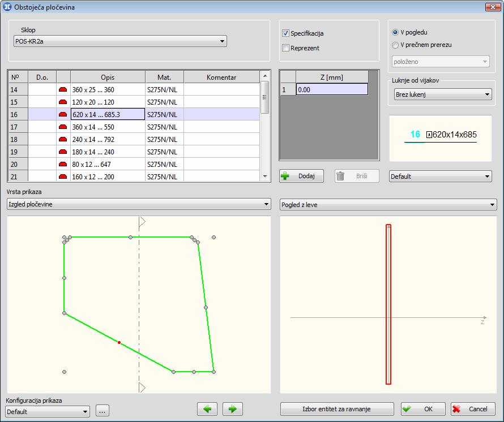Screen dimensions: 504x422
Task: Click Izbor entitet za ravnanje button
Action: [337, 409]
